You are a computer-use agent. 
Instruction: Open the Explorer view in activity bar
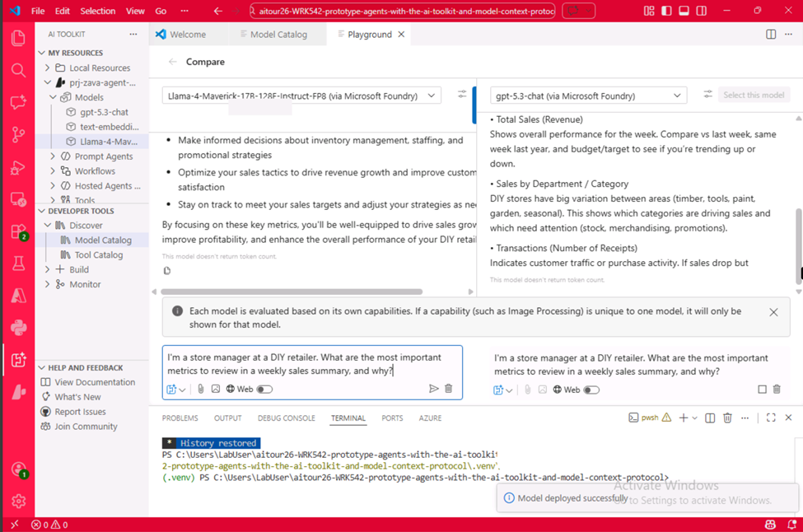(x=18, y=38)
